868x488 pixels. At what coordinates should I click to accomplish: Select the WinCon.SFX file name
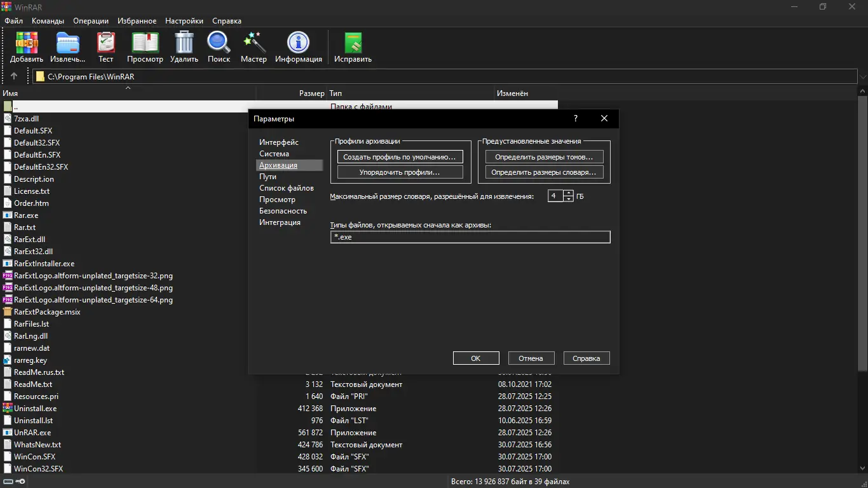coord(34,457)
